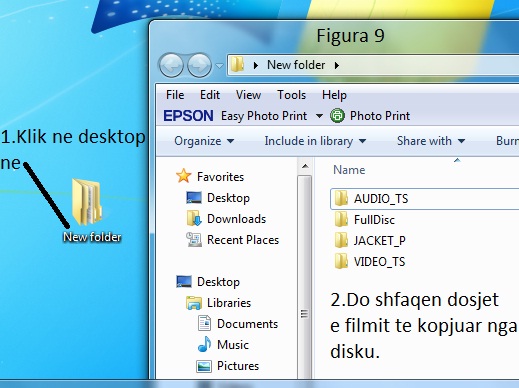Click the Music note icon
Image resolution: width=519 pixels, height=388 pixels.
coord(204,344)
